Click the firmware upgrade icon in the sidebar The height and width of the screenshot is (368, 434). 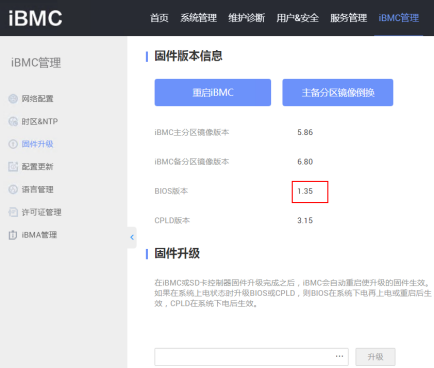coord(13,144)
